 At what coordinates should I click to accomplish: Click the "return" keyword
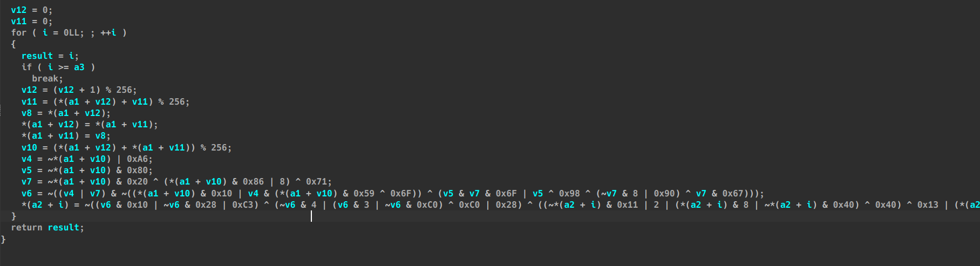click(26, 227)
